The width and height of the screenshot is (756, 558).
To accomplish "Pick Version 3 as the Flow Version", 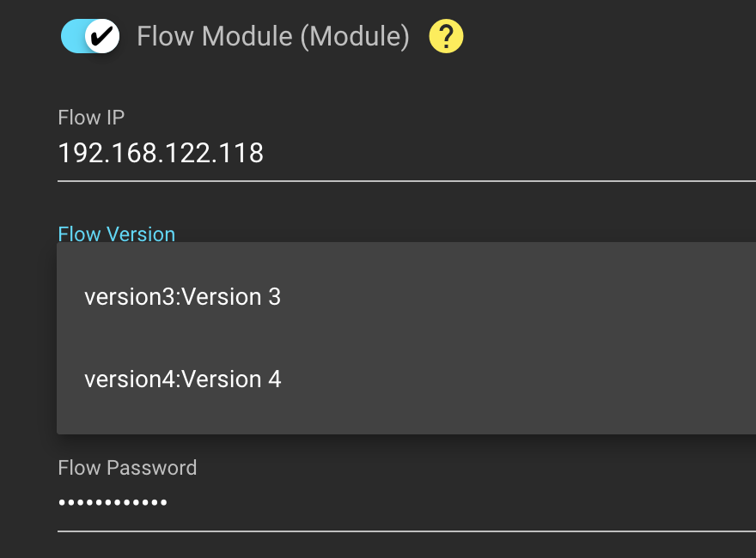I will [182, 297].
